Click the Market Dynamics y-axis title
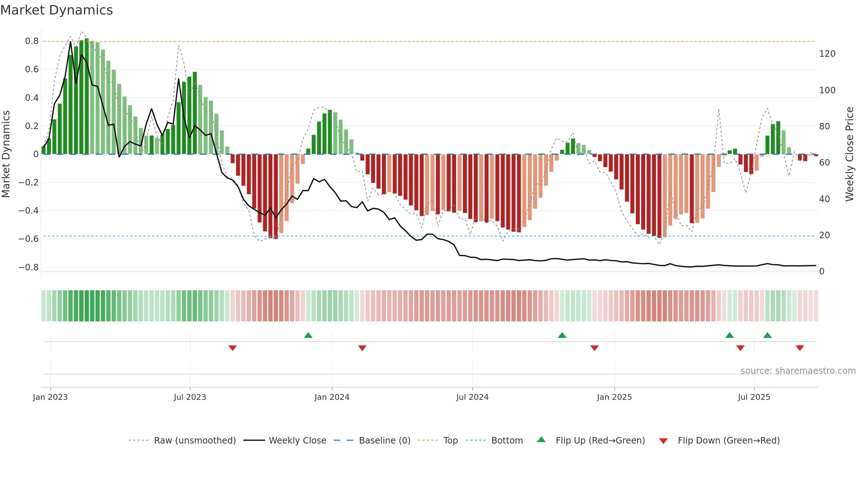868x488 pixels. 6,154
